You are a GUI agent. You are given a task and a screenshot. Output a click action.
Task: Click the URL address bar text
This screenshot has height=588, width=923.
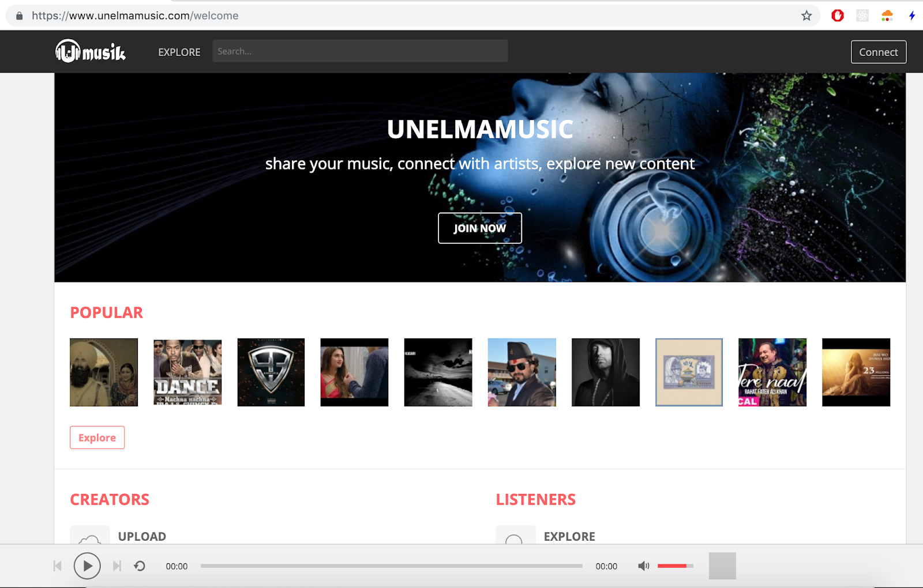coord(135,16)
